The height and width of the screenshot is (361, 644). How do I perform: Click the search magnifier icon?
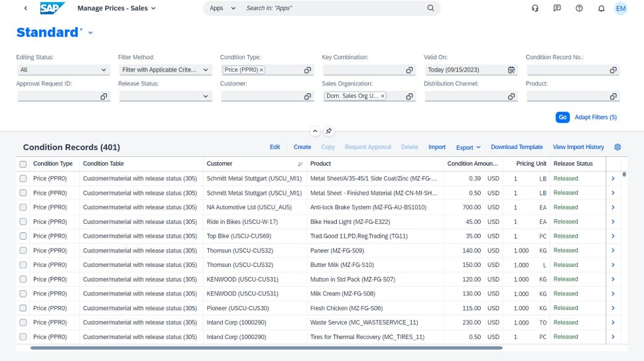point(430,9)
